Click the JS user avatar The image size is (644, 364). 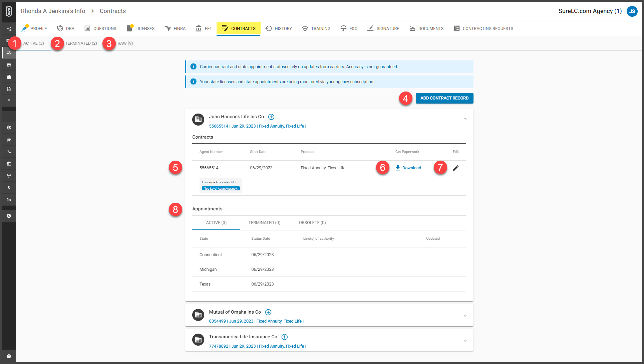click(x=632, y=11)
